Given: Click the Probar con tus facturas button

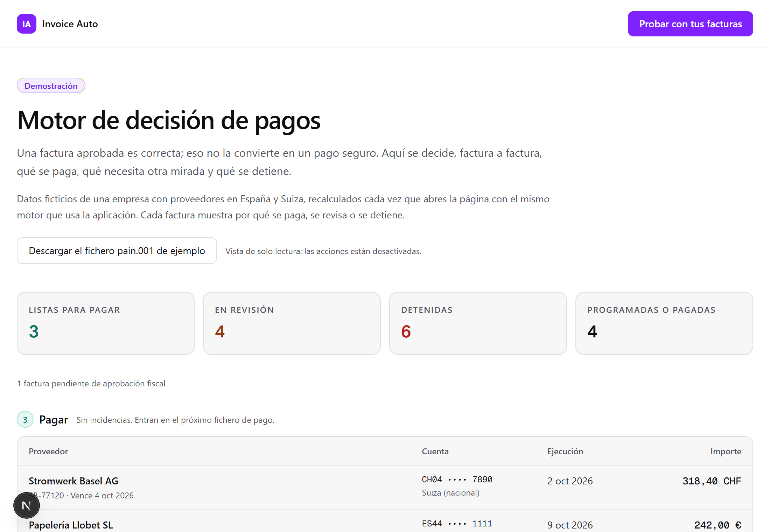Looking at the screenshot, I should [x=690, y=24].
